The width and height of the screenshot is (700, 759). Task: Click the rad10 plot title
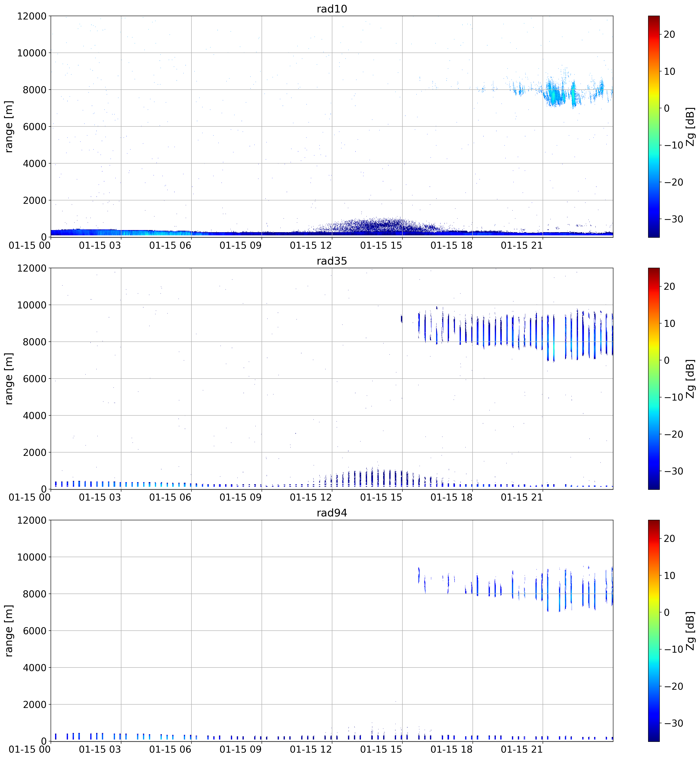point(332,9)
